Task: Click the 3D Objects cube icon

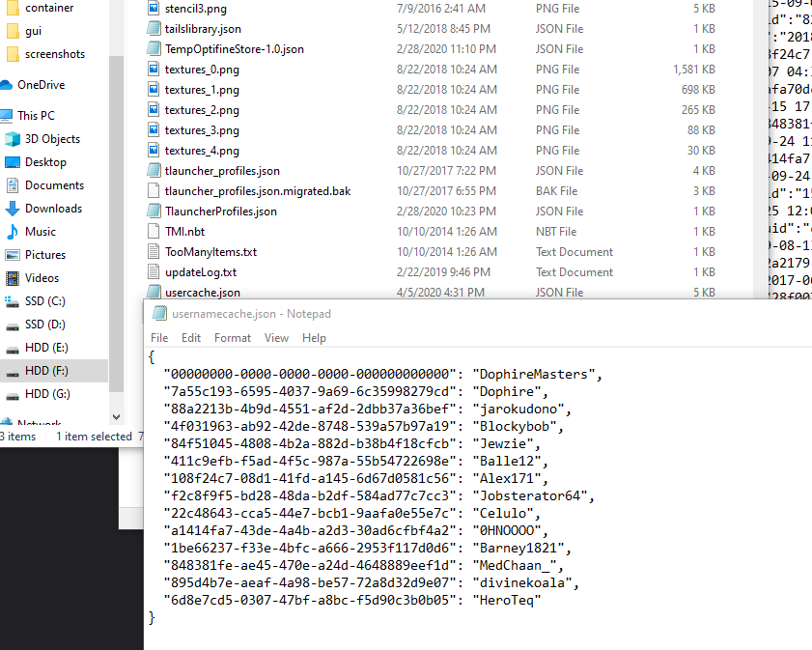Action: click(x=12, y=139)
